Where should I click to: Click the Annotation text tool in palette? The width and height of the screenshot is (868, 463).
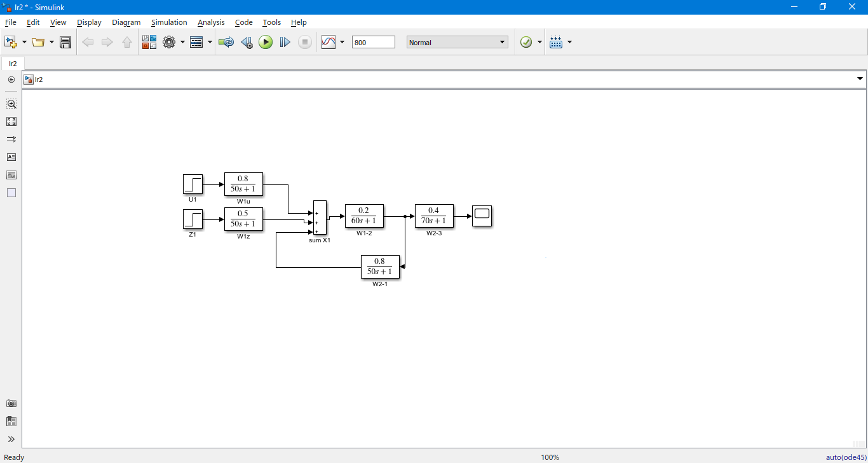tap(11, 157)
